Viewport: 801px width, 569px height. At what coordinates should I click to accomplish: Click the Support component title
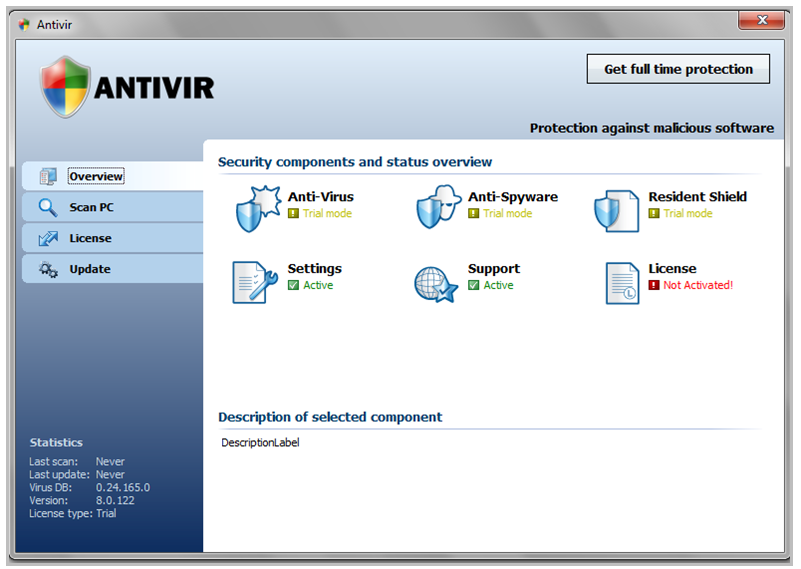click(x=494, y=269)
